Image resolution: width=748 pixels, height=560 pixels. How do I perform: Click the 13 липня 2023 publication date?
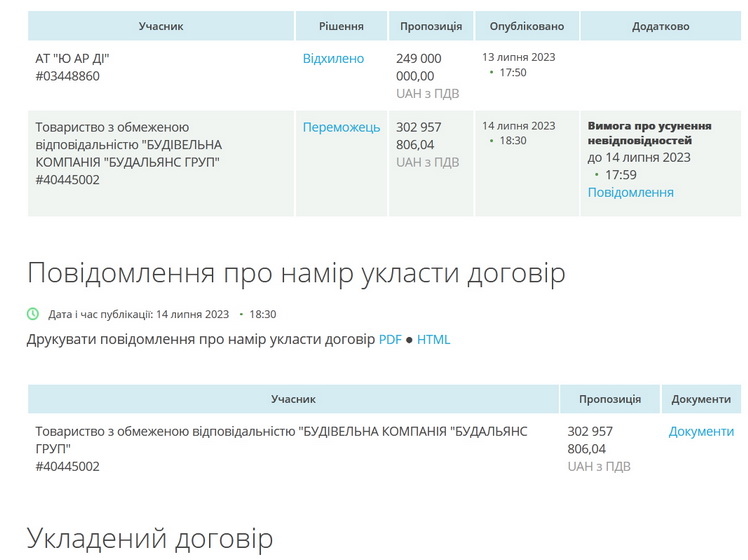point(518,57)
